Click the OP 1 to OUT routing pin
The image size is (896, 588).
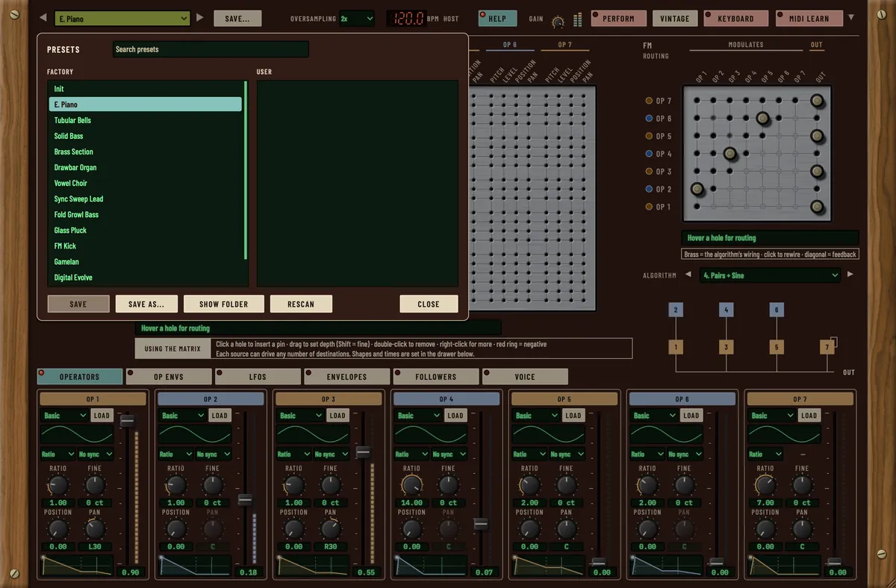tap(817, 207)
